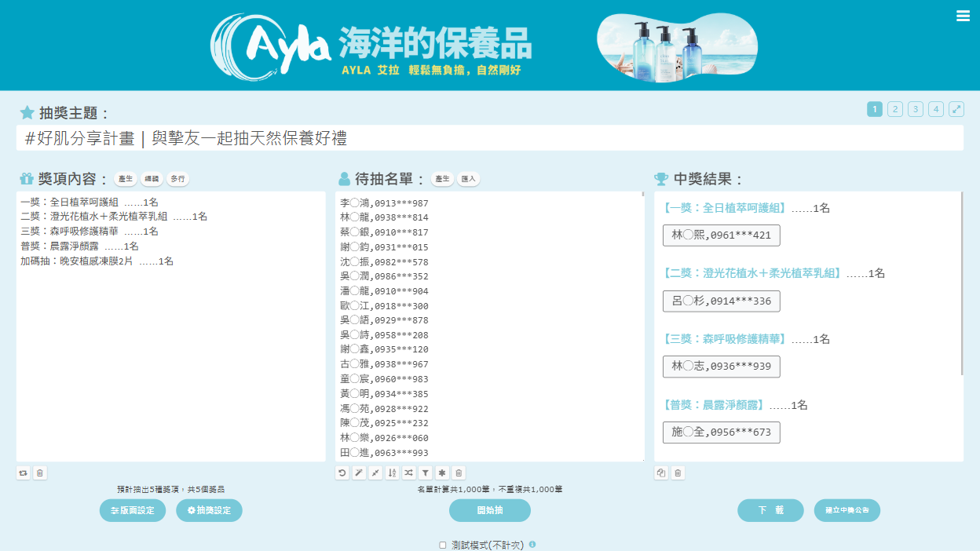Download the winning results
The width and height of the screenshot is (980, 551).
[770, 510]
